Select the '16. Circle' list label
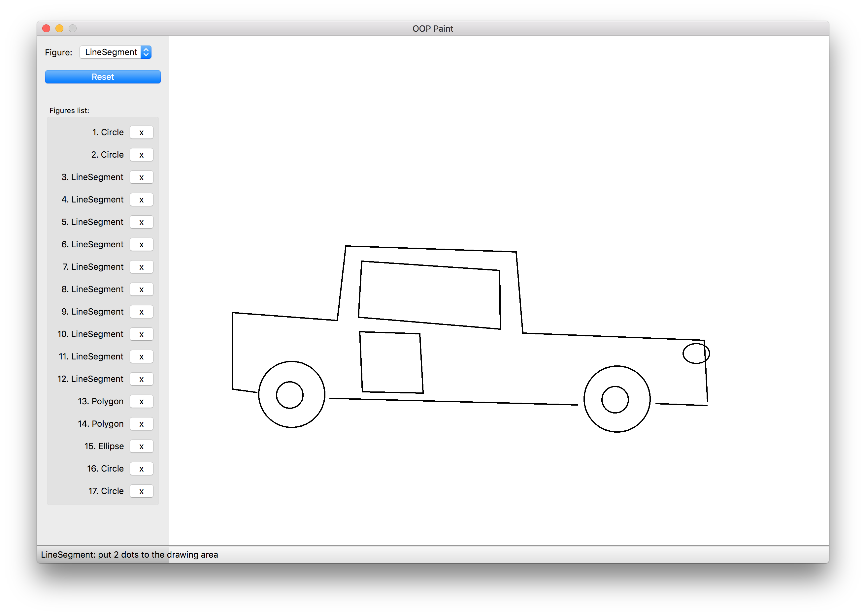The height and width of the screenshot is (616, 866). [106, 468]
